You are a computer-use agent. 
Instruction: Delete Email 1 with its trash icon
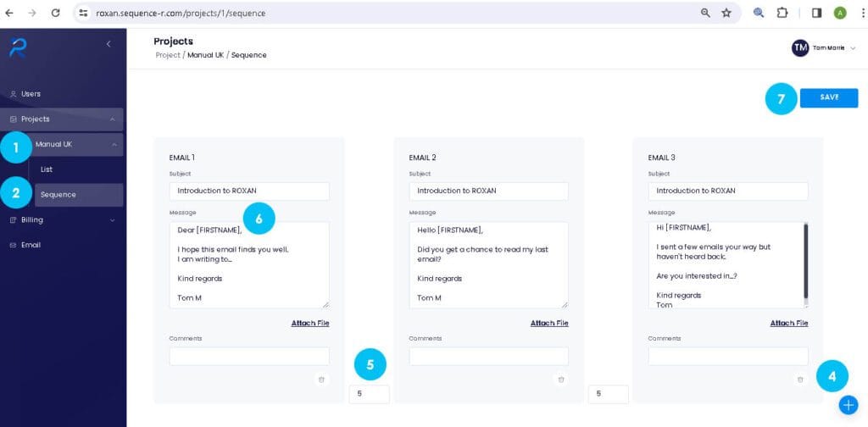(x=321, y=380)
